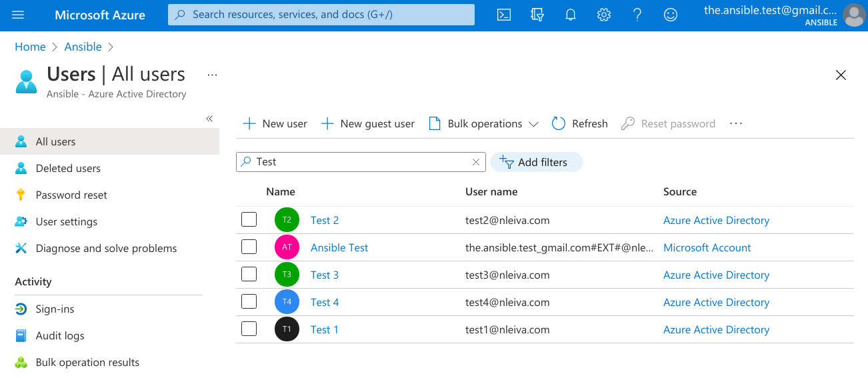Click the Add filters button
The width and height of the screenshot is (868, 378).
pyautogui.click(x=536, y=162)
